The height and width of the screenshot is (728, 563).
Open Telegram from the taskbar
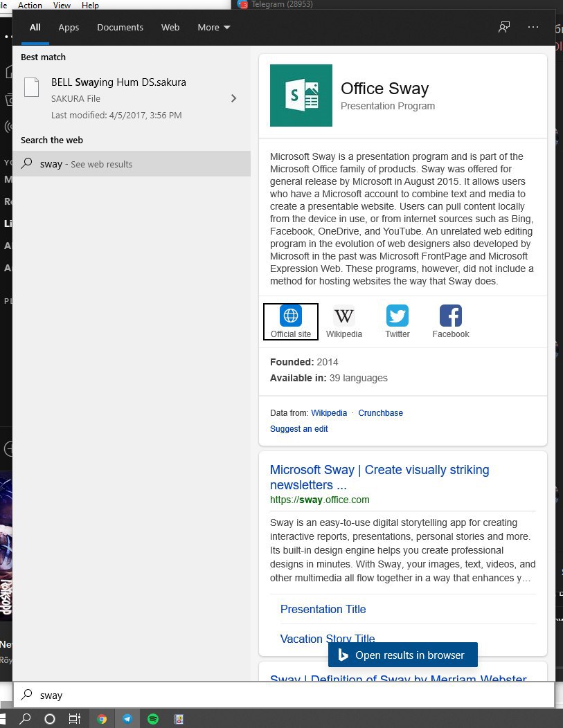127,719
